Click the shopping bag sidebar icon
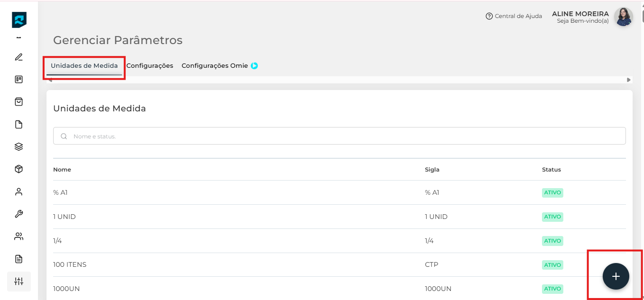This screenshot has height=300, width=644. coord(19,101)
